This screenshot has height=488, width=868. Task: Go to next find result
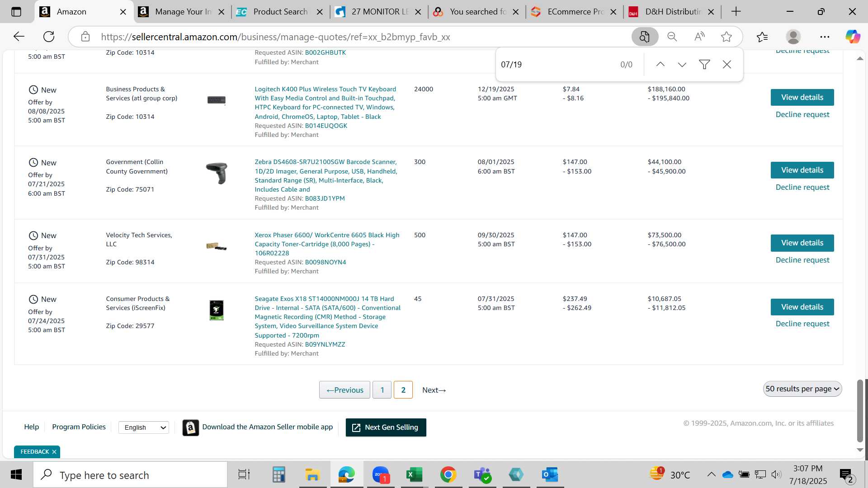682,65
